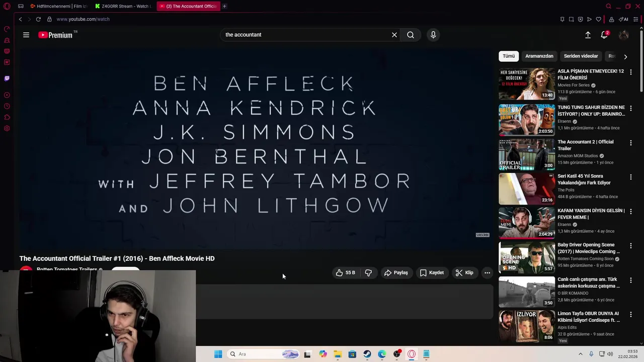Viewport: 644px width, 362px height.
Task: Open the sidebar player icon
Action: coord(7,95)
